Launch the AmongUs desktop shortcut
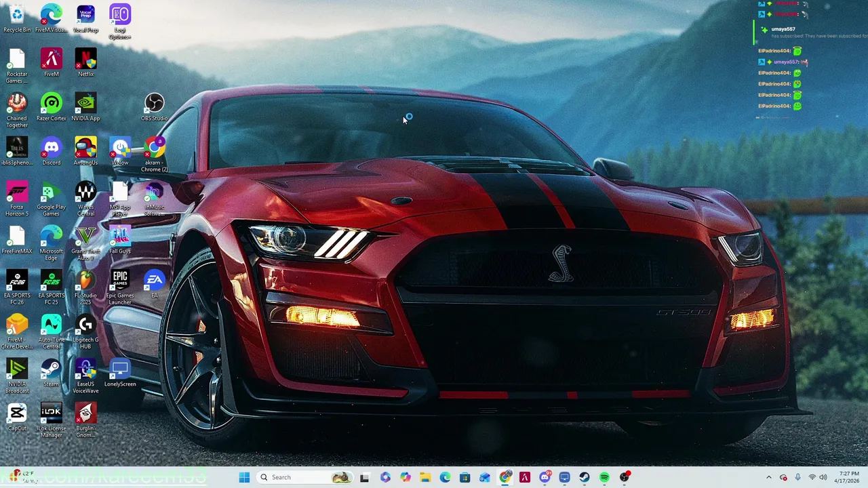868x488 pixels. point(85,151)
